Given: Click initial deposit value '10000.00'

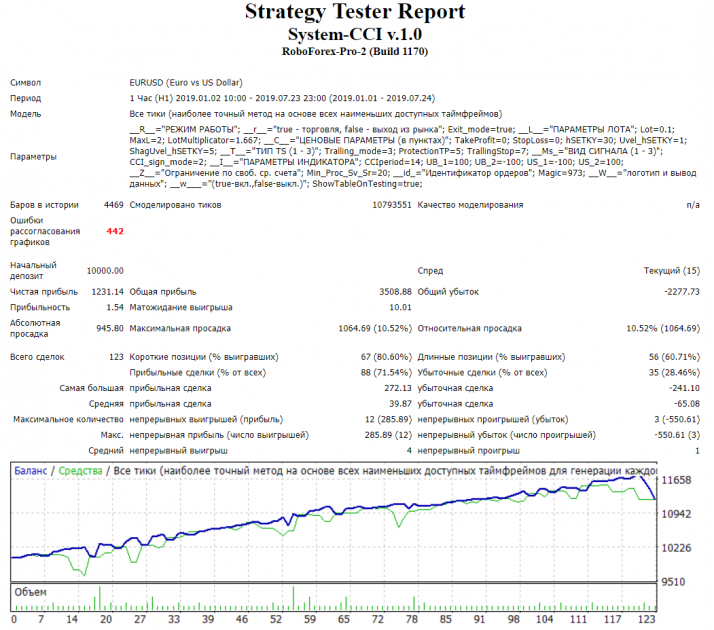Looking at the screenshot, I should [x=105, y=271].
